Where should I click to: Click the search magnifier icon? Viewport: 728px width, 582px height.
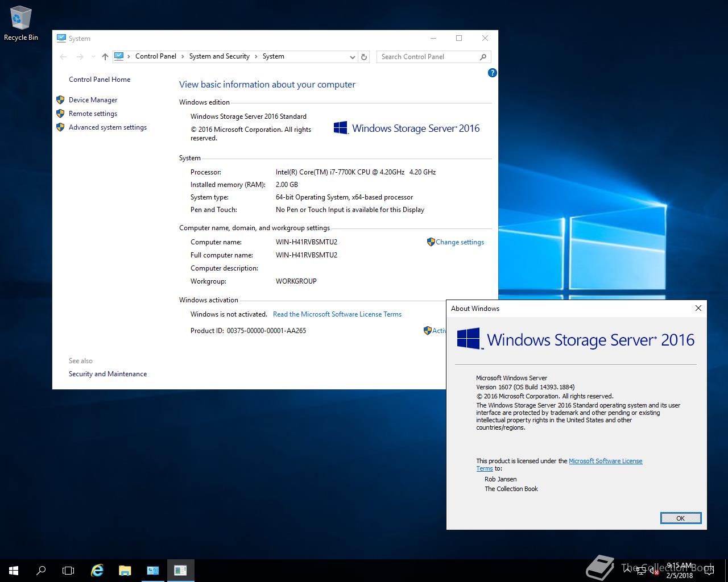click(x=483, y=57)
